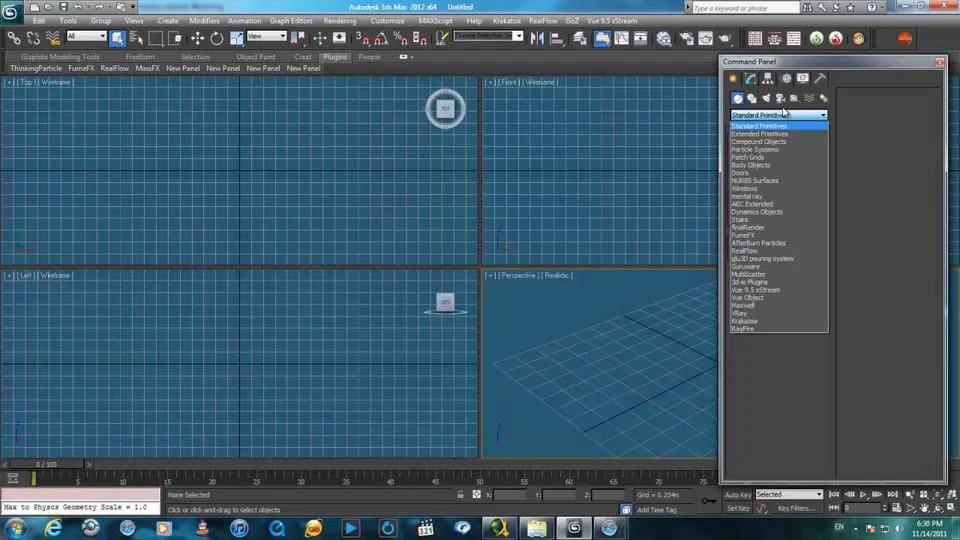
Task: Choose Extended Primitives from the list
Action: [760, 134]
